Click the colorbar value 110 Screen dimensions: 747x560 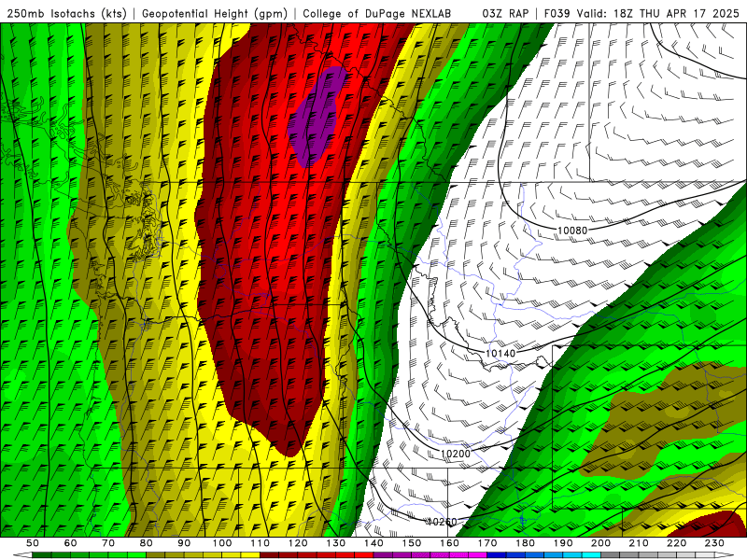coord(260,543)
